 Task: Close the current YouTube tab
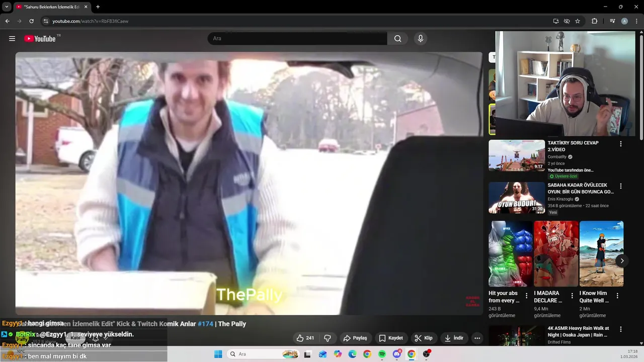point(86,7)
